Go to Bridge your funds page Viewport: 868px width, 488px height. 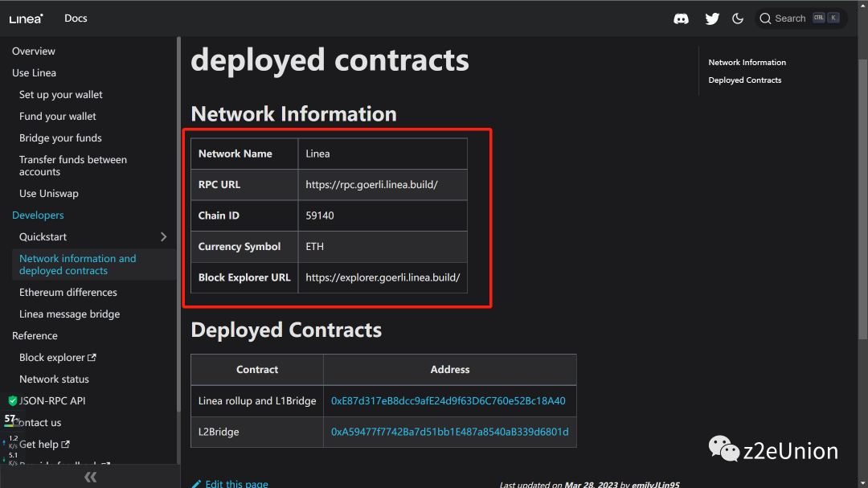(60, 138)
